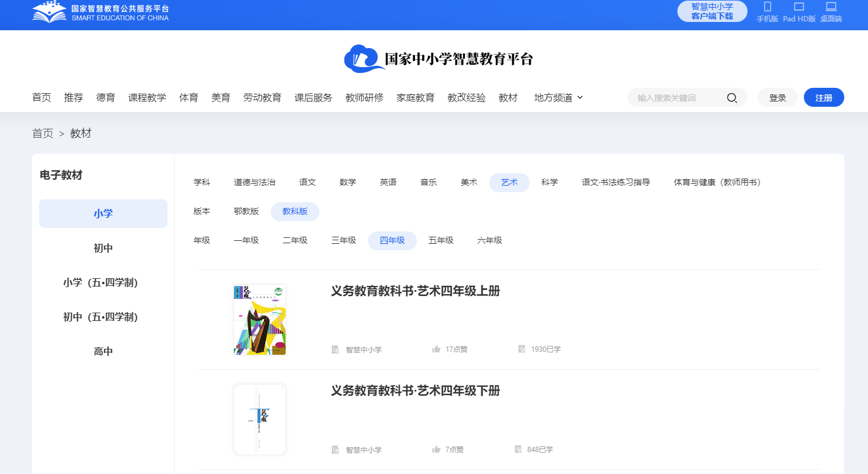Expand the 地方频道 dropdown menu
The height and width of the screenshot is (474, 868).
[x=558, y=97]
